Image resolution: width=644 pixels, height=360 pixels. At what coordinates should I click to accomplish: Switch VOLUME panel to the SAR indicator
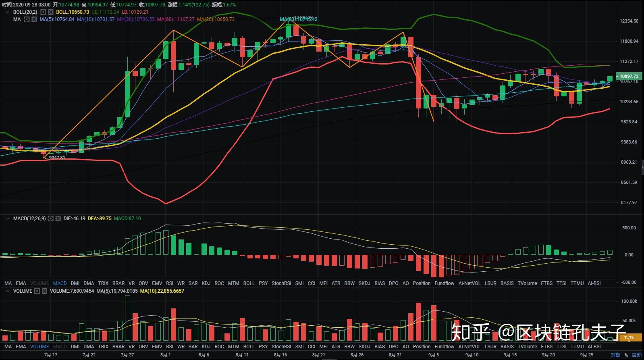193,347
